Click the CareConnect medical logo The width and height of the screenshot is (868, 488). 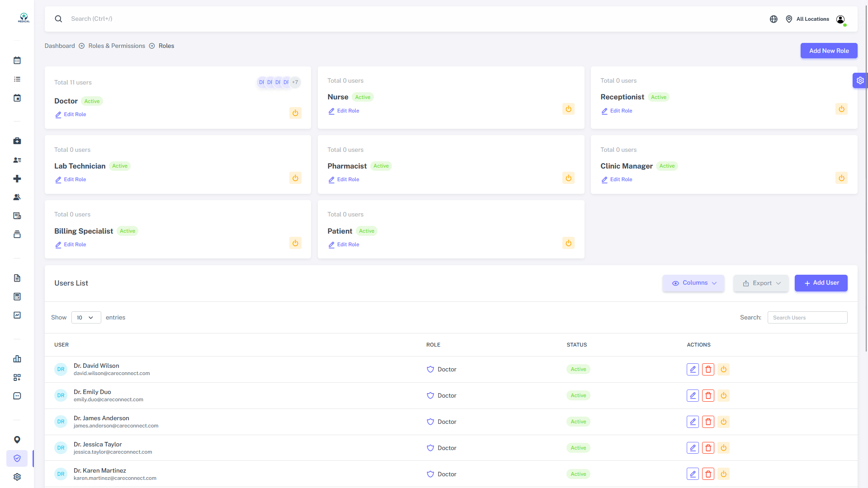[x=24, y=18]
